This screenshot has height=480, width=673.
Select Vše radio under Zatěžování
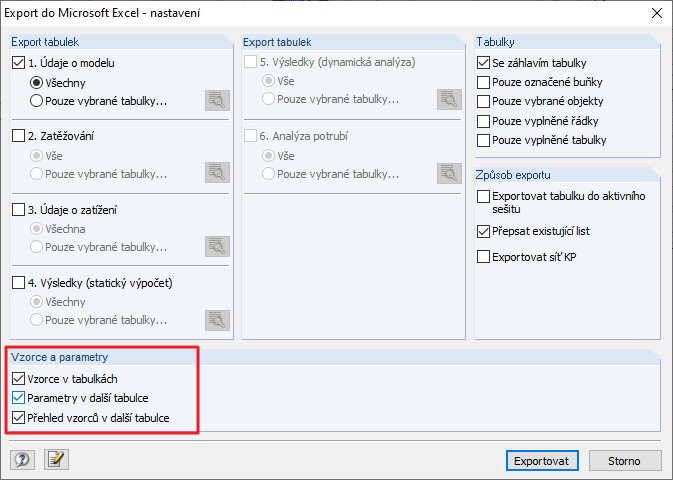(x=36, y=155)
